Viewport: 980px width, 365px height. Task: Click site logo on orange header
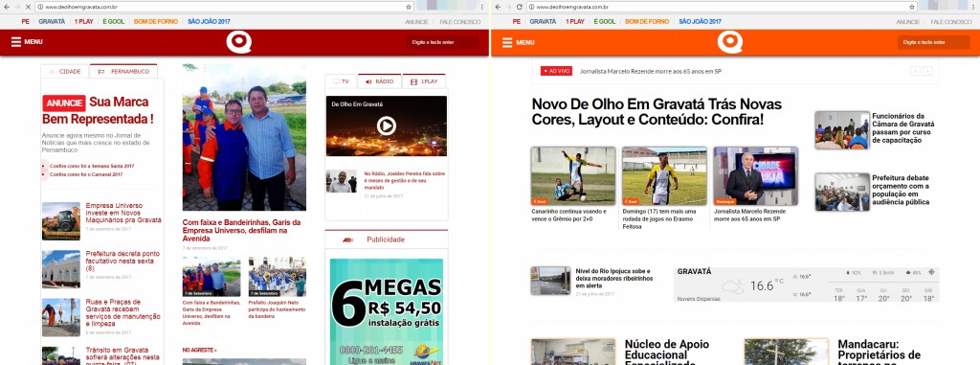point(729,42)
